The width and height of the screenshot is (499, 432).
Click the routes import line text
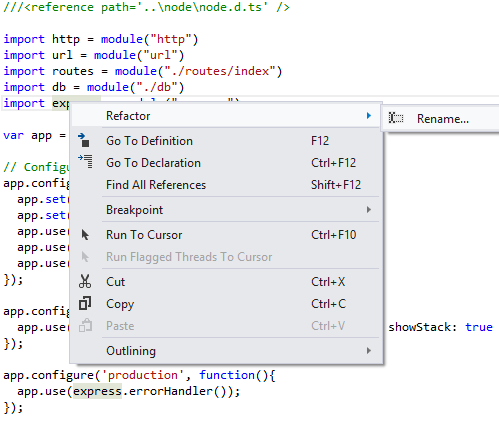point(143,71)
